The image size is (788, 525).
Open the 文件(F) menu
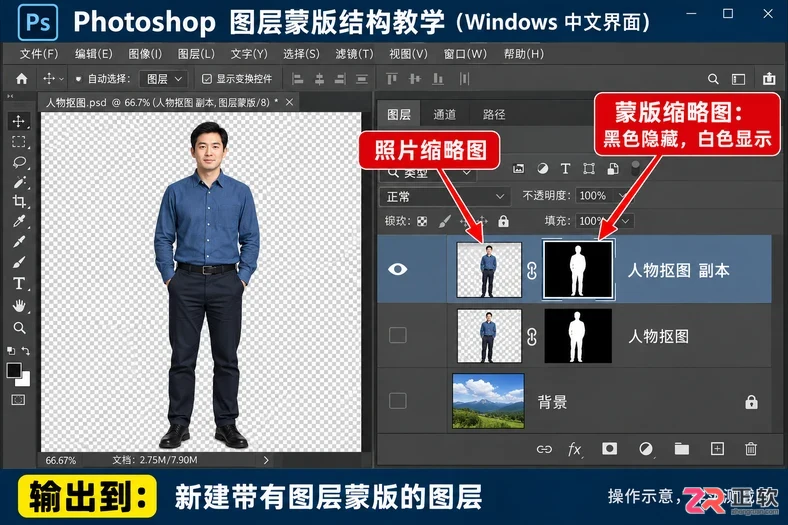point(39,54)
